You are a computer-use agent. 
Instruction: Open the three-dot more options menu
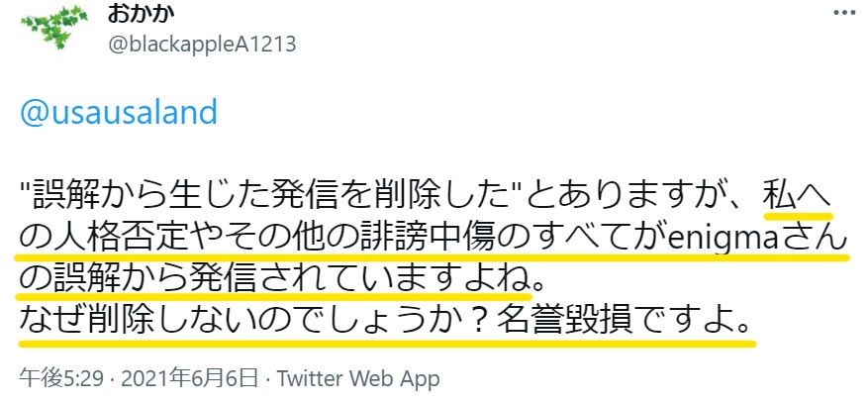pyautogui.click(x=845, y=13)
